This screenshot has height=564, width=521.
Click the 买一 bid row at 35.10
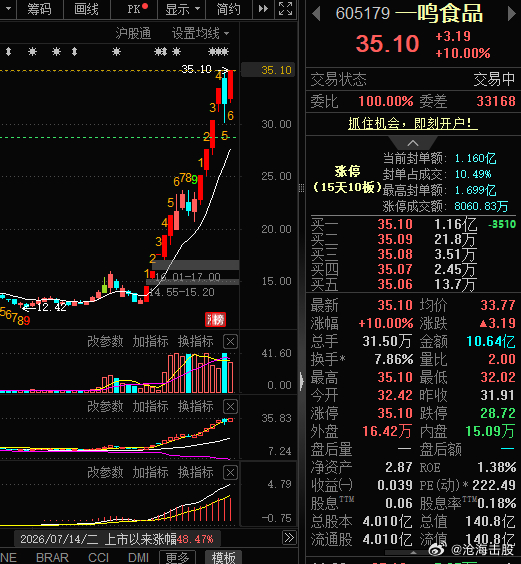point(413,224)
